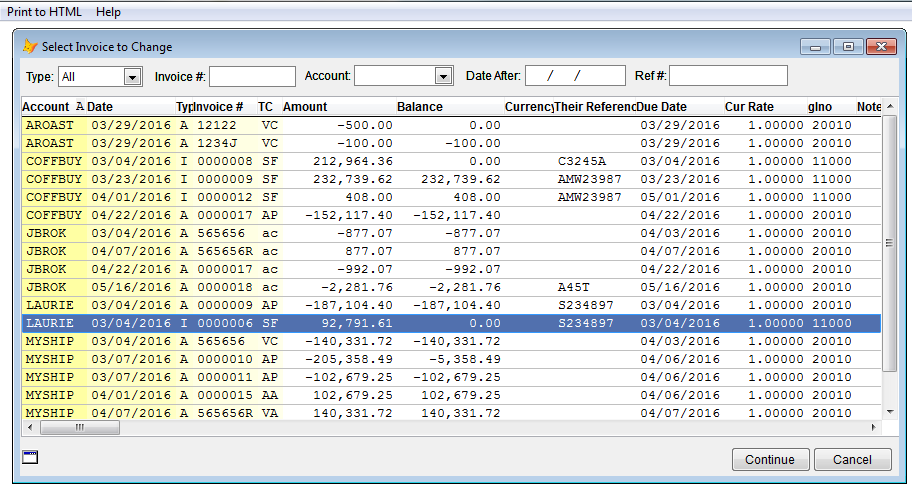
Task: Sort by the Due Date column header
Action: [x=679, y=107]
